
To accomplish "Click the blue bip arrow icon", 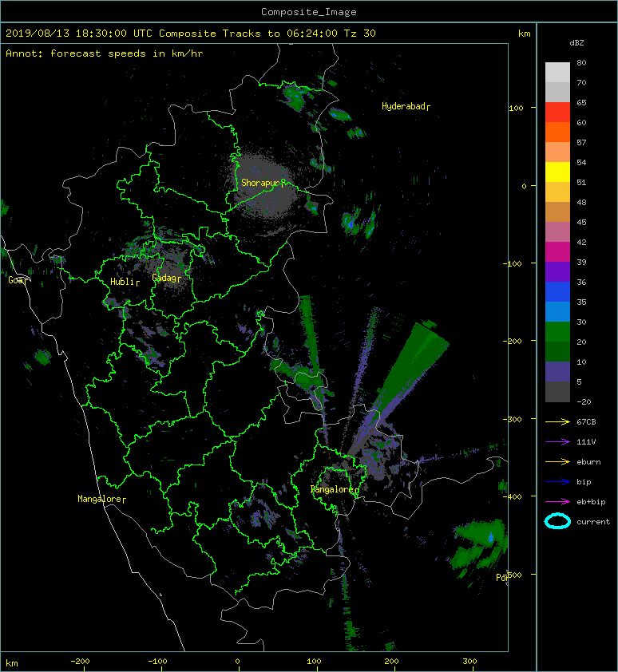I will coord(557,482).
